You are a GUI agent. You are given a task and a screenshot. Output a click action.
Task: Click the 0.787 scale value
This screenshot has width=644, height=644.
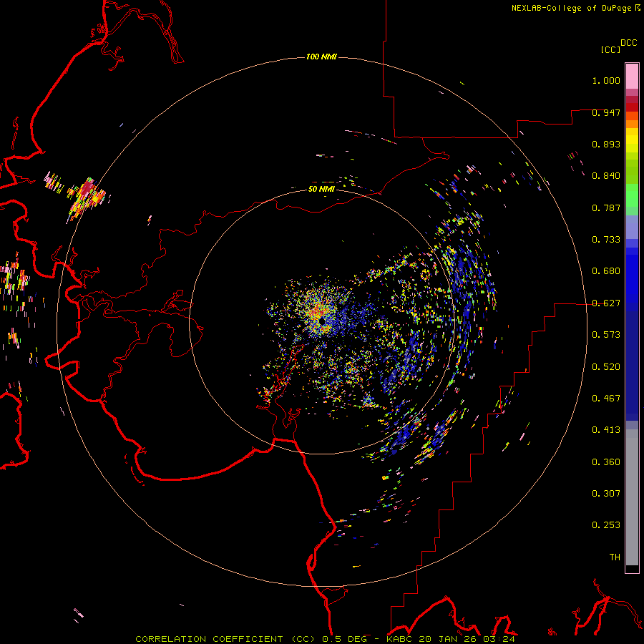606,208
